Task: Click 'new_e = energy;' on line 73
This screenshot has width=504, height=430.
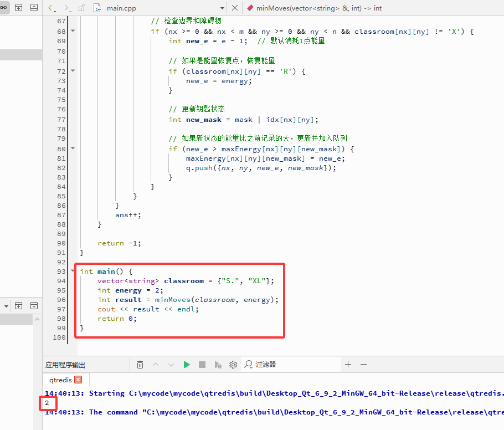Action: (x=219, y=81)
